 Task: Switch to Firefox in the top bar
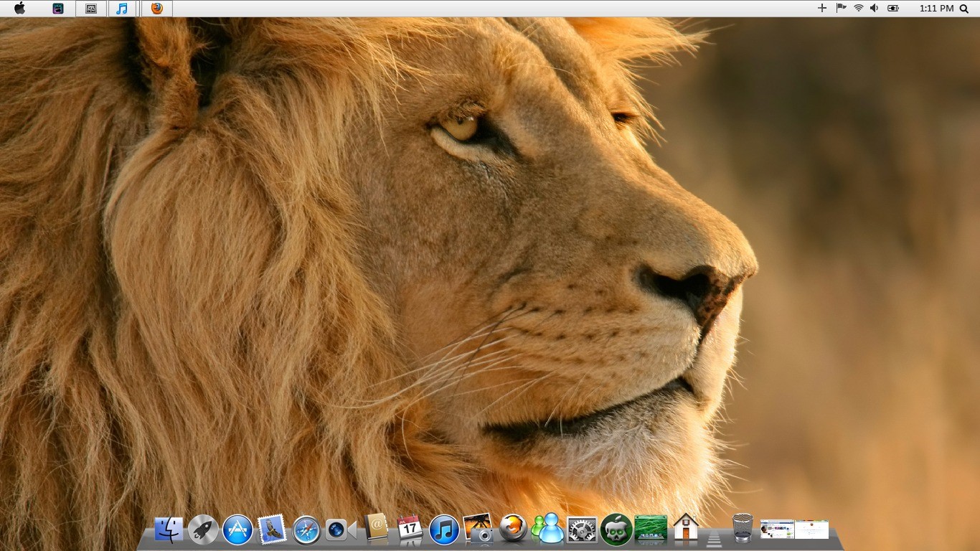click(x=156, y=9)
